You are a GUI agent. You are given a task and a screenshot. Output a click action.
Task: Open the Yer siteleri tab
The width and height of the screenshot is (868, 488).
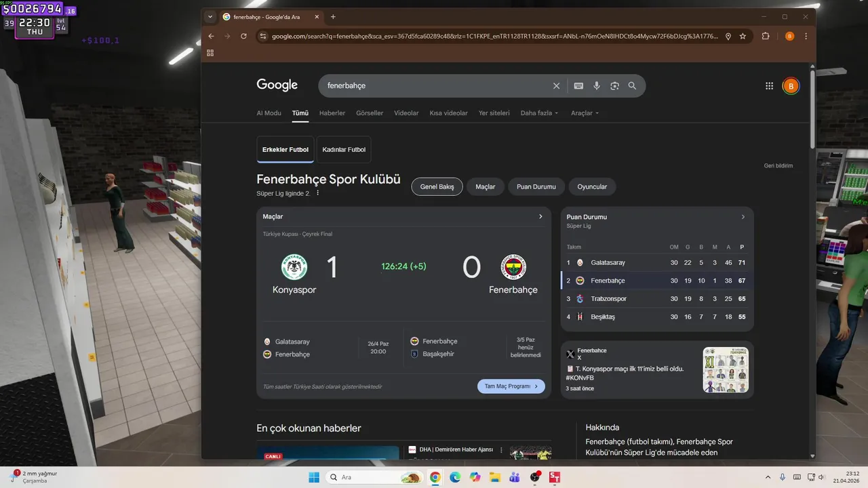point(494,113)
